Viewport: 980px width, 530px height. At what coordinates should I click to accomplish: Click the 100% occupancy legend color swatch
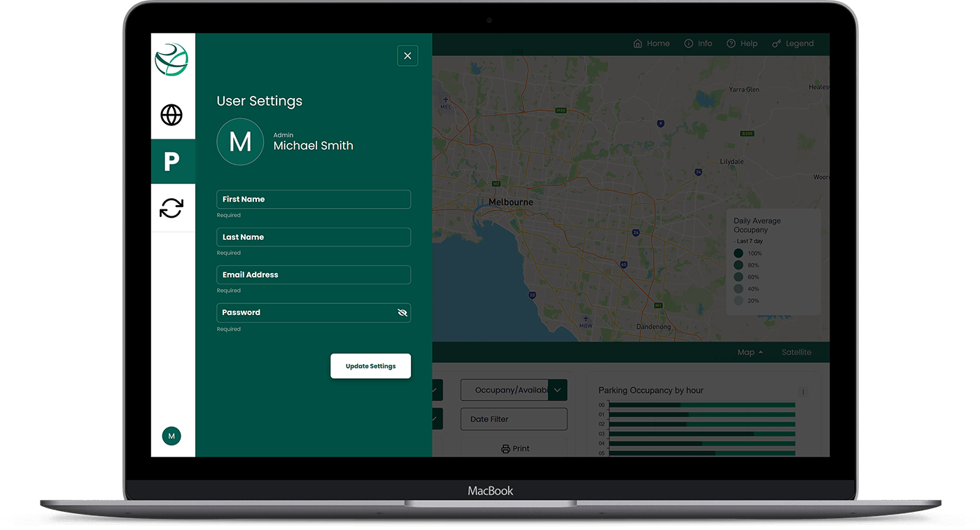point(738,253)
